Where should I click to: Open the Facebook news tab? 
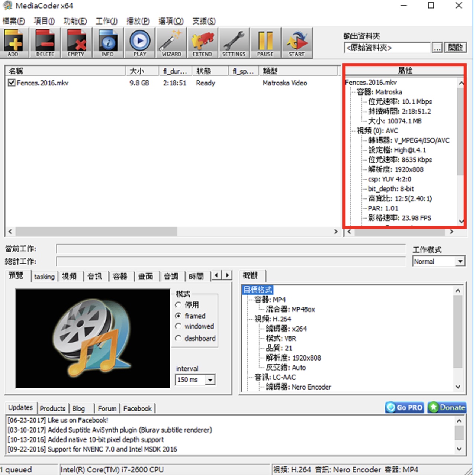point(137,408)
